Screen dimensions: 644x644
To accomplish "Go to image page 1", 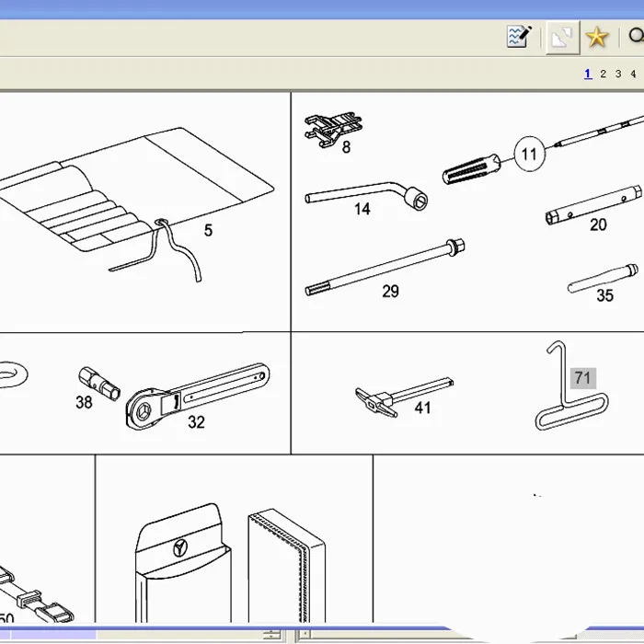I will pos(588,74).
